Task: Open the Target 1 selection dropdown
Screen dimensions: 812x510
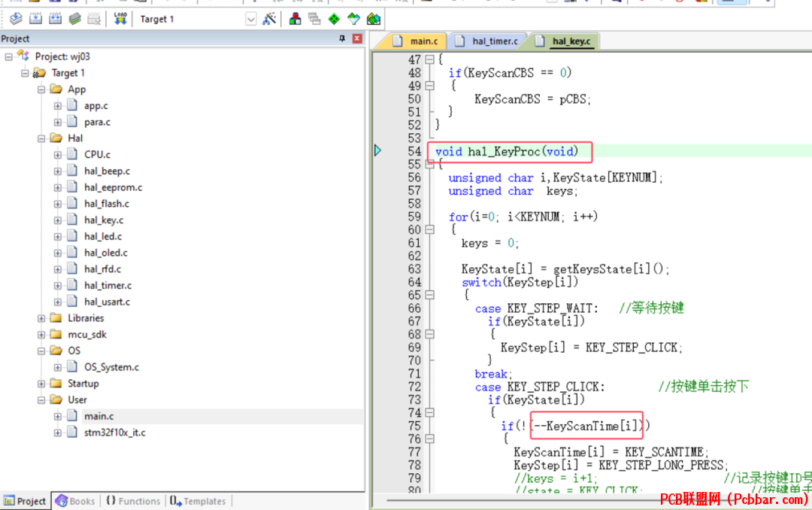Action: [250, 19]
